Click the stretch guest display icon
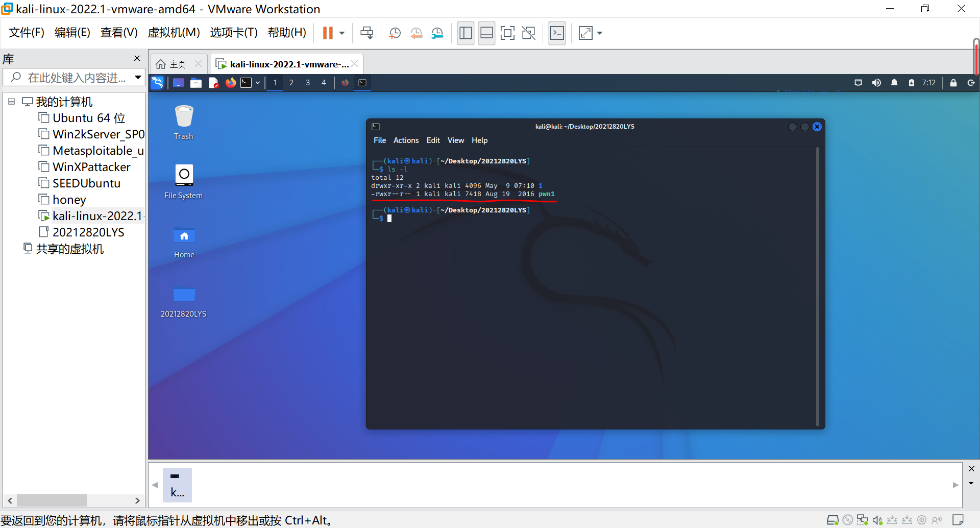Image resolution: width=980 pixels, height=528 pixels. click(x=585, y=33)
